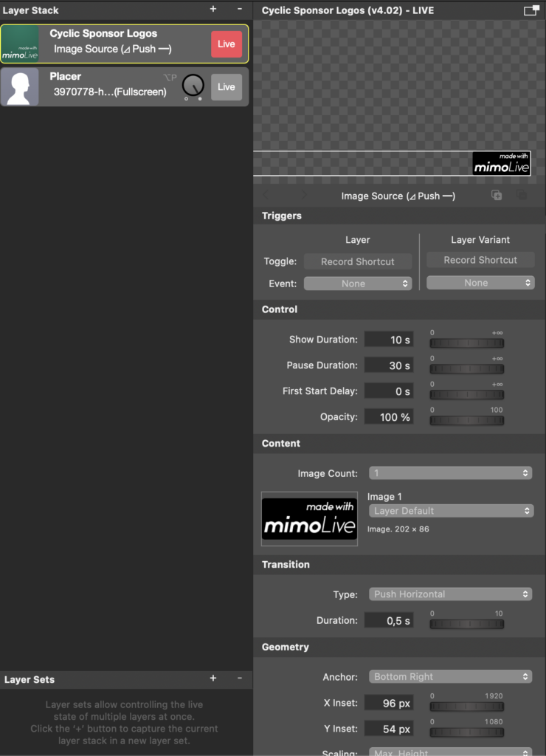546x756 pixels.
Task: Go to previous layer variant arrow
Action: 266,195
